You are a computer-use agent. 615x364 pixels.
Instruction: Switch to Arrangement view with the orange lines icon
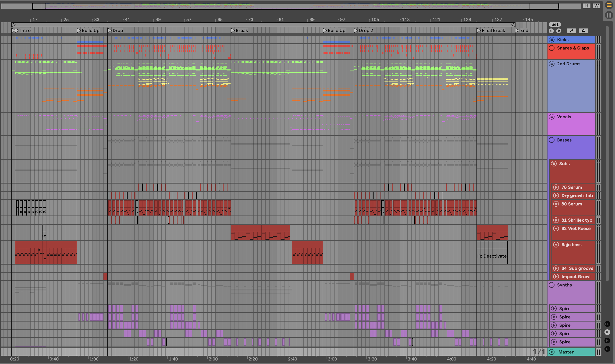pos(609,5)
